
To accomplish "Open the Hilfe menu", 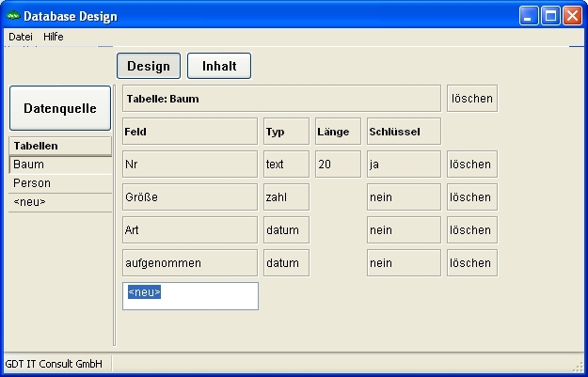I will coord(53,37).
